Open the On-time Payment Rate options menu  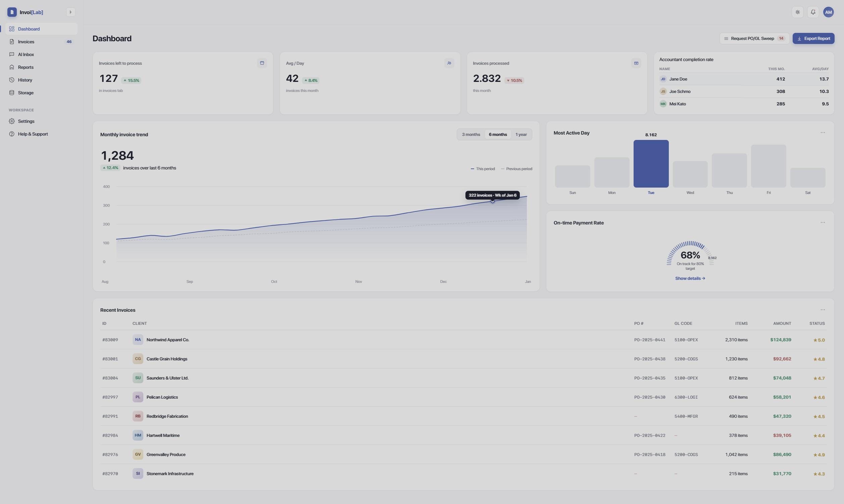(x=823, y=223)
